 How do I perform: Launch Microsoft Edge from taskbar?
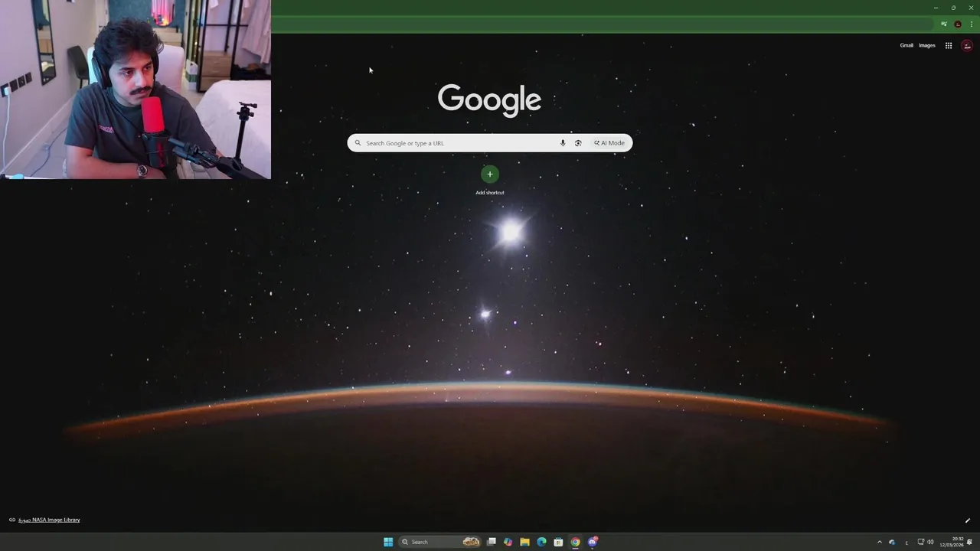pyautogui.click(x=541, y=542)
